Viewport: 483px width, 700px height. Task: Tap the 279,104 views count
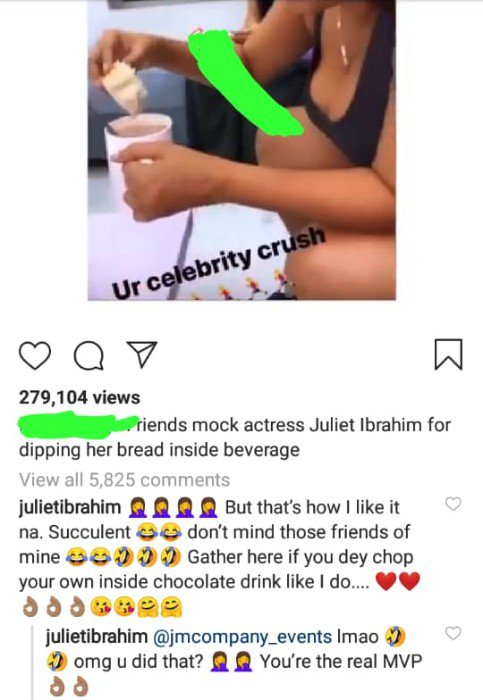(x=79, y=397)
